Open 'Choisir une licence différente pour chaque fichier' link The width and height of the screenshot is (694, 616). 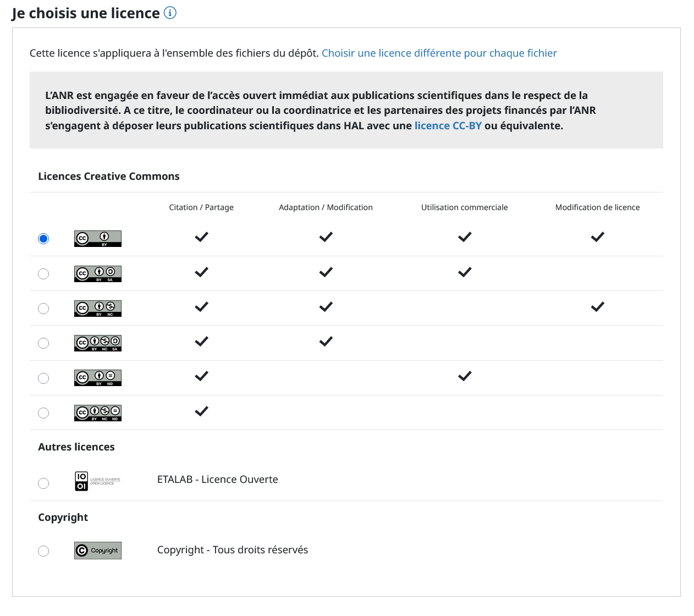pos(439,53)
